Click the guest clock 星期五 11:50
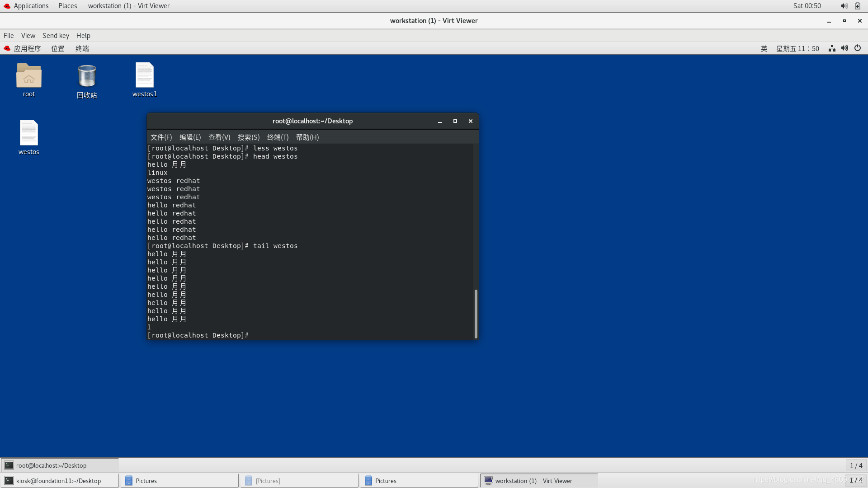868x488 pixels. pos(797,48)
